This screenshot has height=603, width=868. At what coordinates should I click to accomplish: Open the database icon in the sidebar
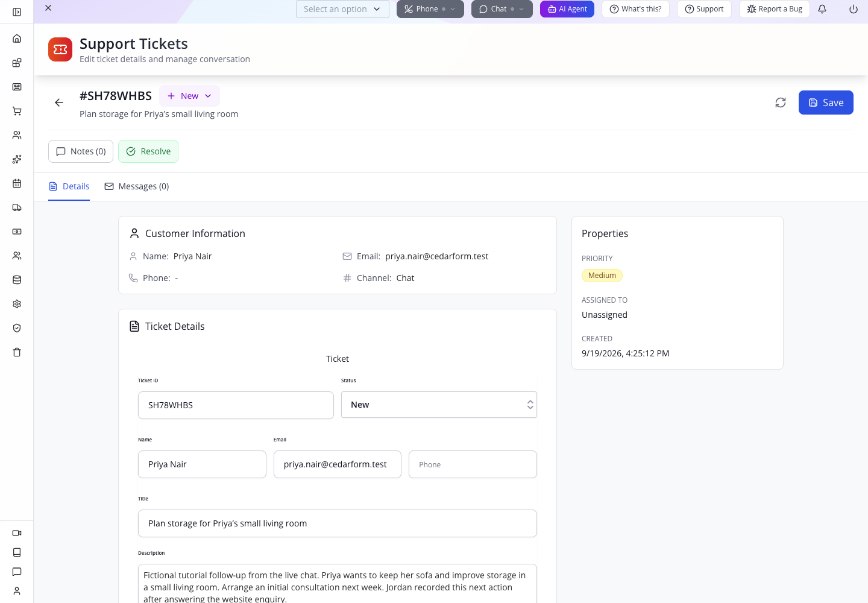click(17, 280)
